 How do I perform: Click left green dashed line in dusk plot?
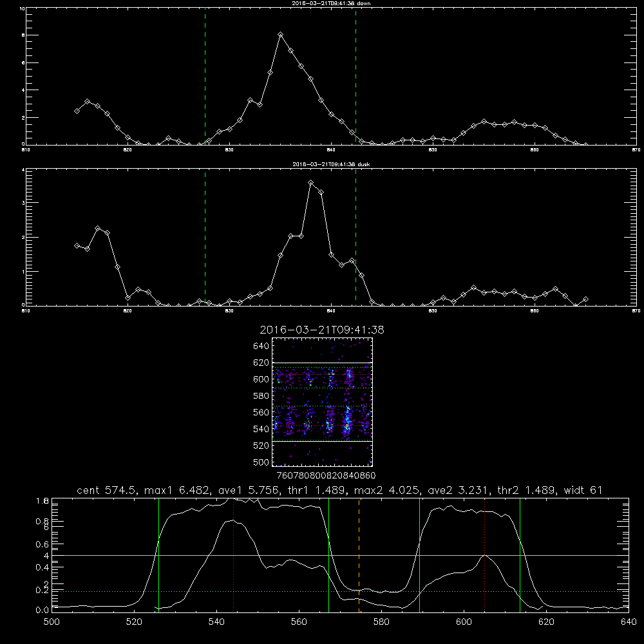pyautogui.click(x=205, y=238)
